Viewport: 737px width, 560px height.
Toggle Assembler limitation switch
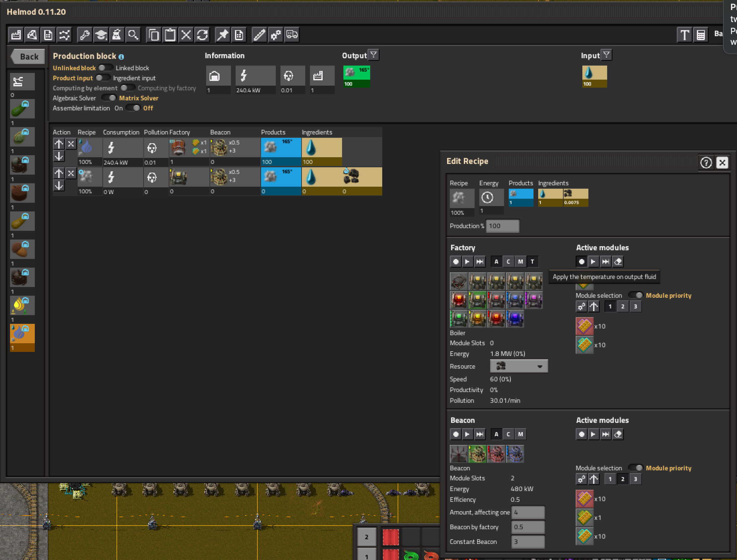(x=133, y=108)
